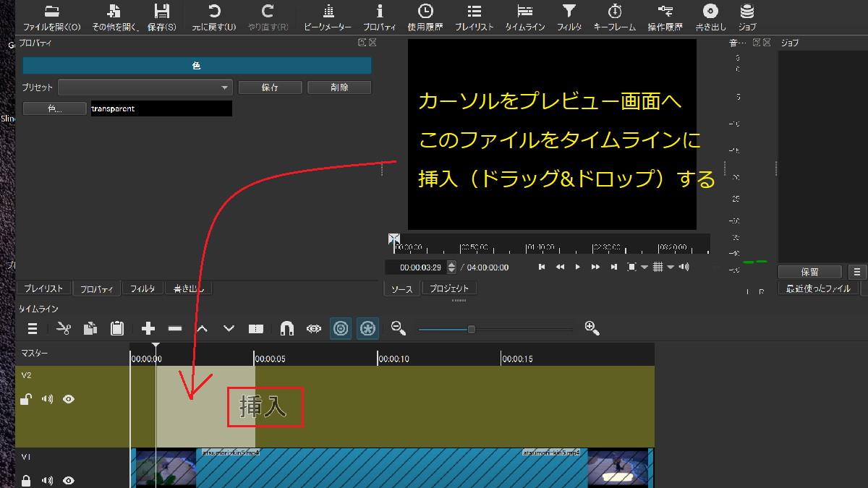Image resolution: width=868 pixels, height=488 pixels.
Task: Click the 操作履歴 (History) toolbar icon
Action: pos(665,12)
